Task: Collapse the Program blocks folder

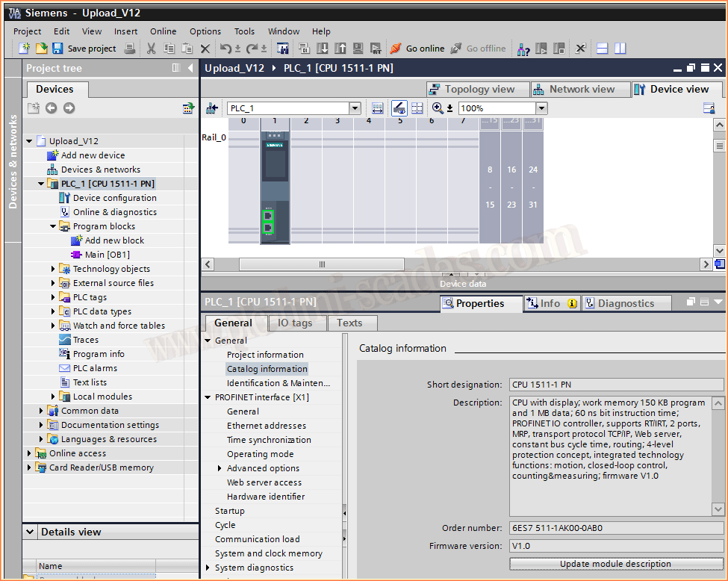Action: click(53, 226)
